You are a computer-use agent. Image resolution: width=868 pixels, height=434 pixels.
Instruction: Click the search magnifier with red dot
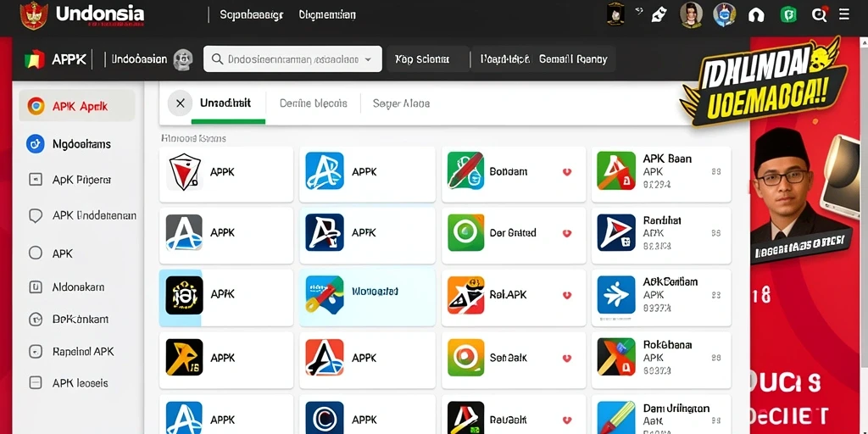pos(820,14)
